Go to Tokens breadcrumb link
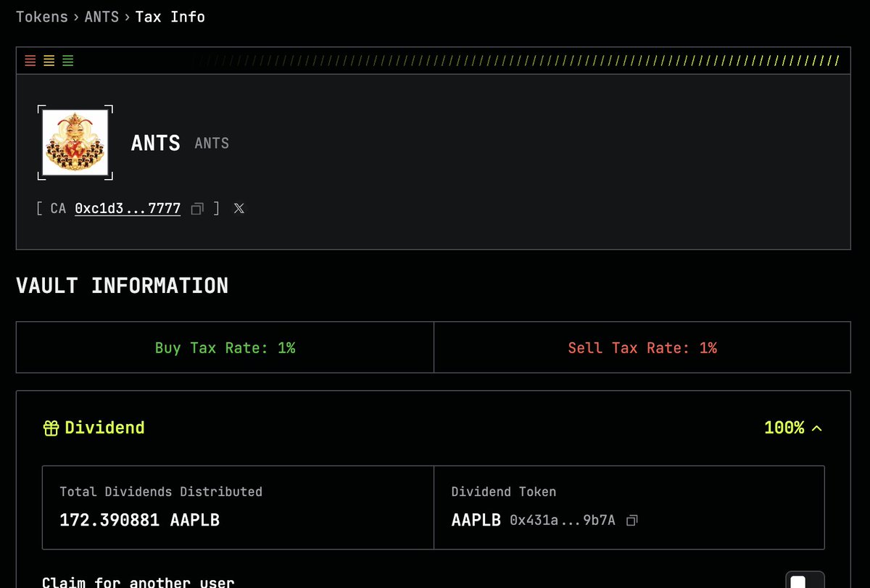The height and width of the screenshot is (588, 870). pos(41,16)
